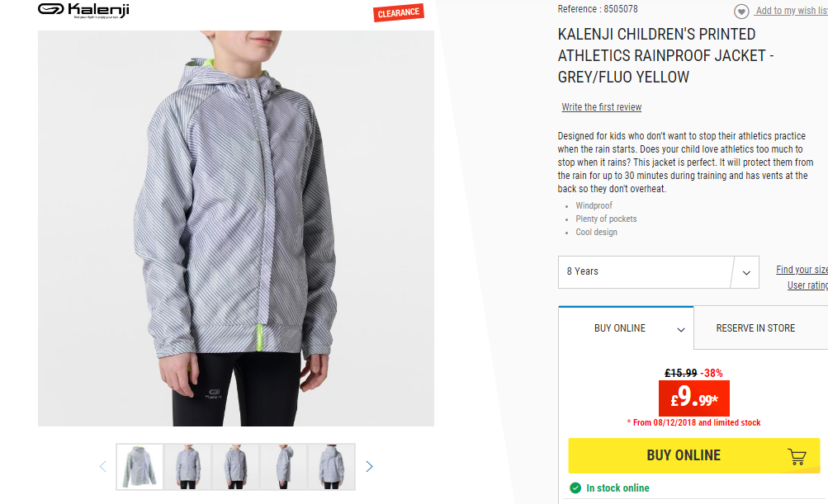Expand the Buy Online tab chevron
This screenshot has height=504, width=828.
[x=681, y=330]
